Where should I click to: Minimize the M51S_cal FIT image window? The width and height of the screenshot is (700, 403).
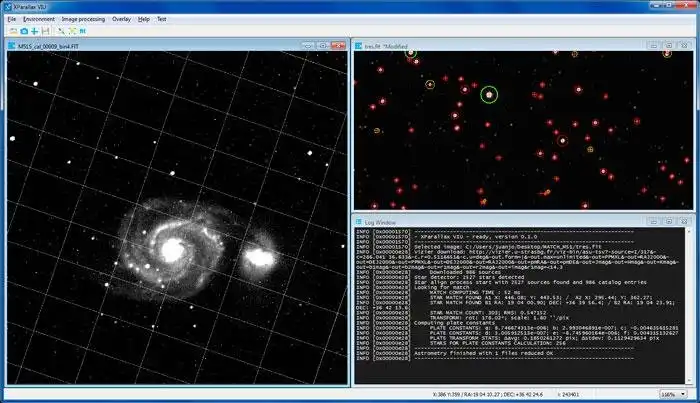pos(308,46)
